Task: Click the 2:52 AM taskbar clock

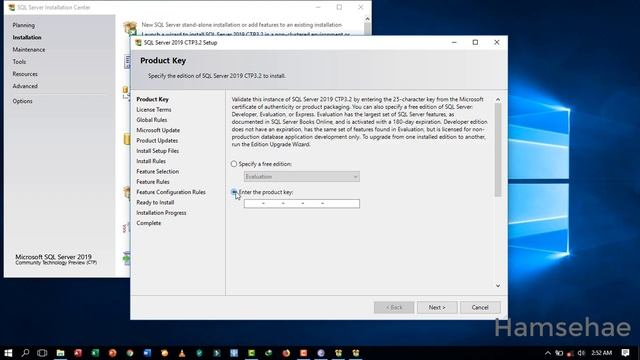Action: click(602, 353)
